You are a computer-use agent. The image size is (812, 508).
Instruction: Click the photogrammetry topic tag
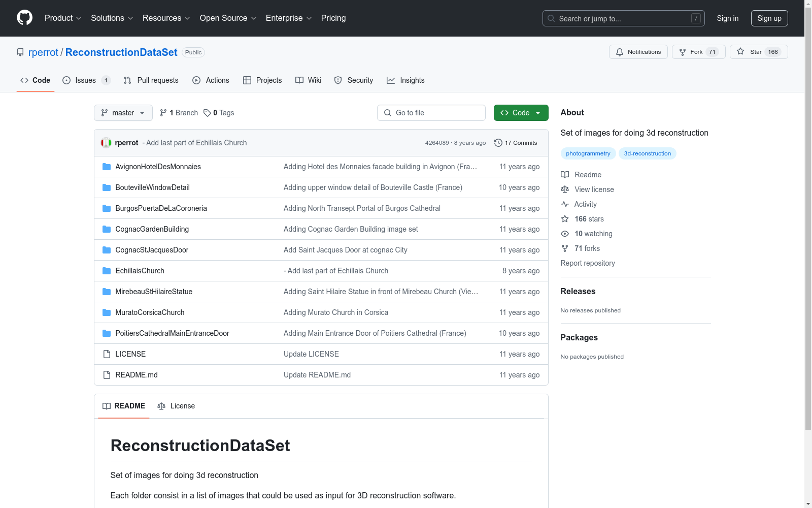(x=588, y=153)
